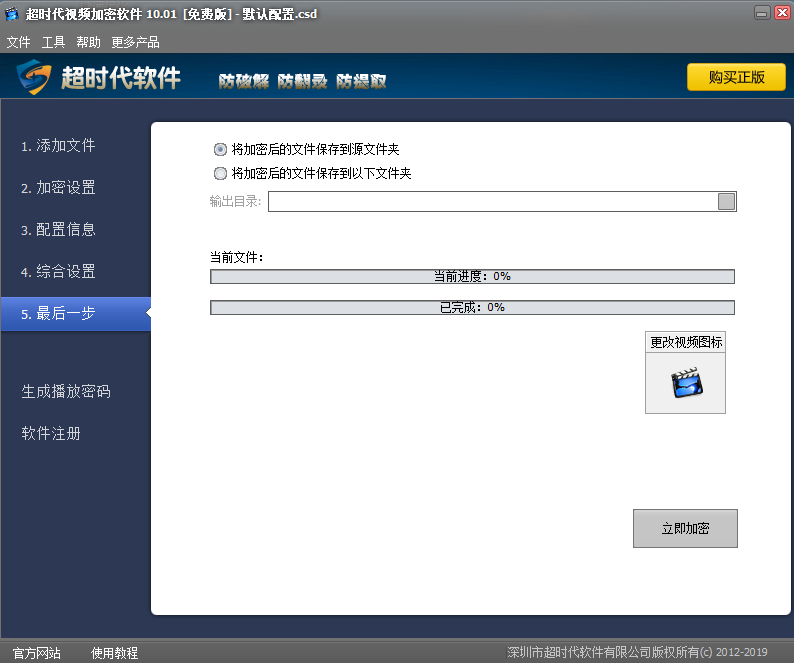
Task: Click the video clapperboard icon
Action: click(x=685, y=383)
